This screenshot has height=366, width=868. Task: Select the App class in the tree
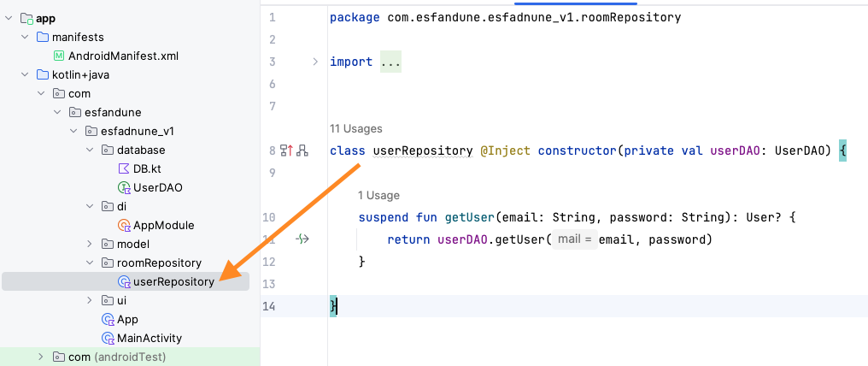127,320
